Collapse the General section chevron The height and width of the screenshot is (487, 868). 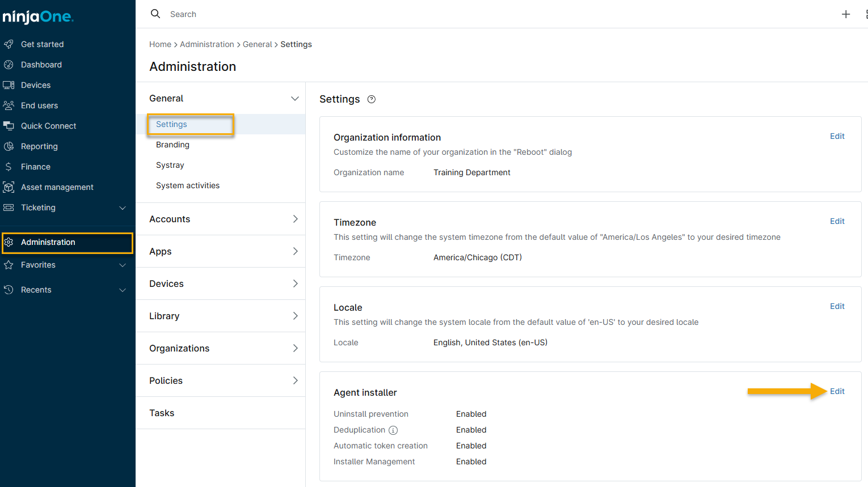click(x=295, y=99)
